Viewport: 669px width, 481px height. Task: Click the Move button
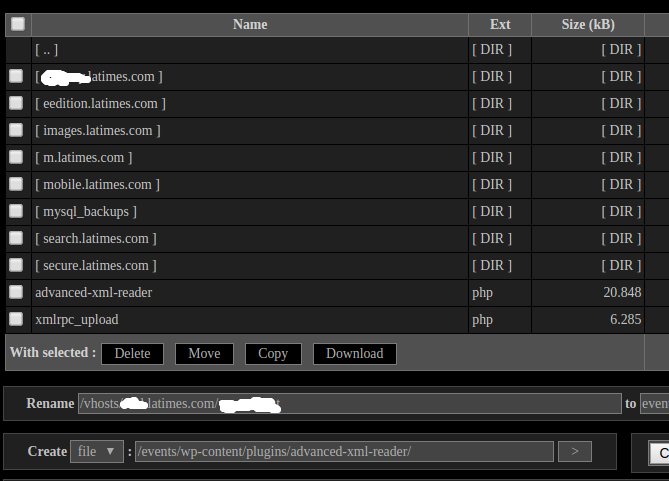point(204,354)
